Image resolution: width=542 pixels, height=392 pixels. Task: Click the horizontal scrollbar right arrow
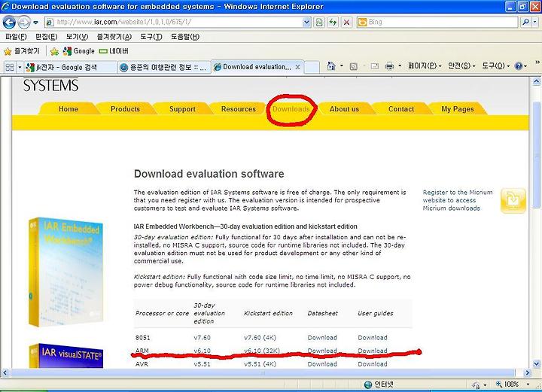tap(527, 373)
